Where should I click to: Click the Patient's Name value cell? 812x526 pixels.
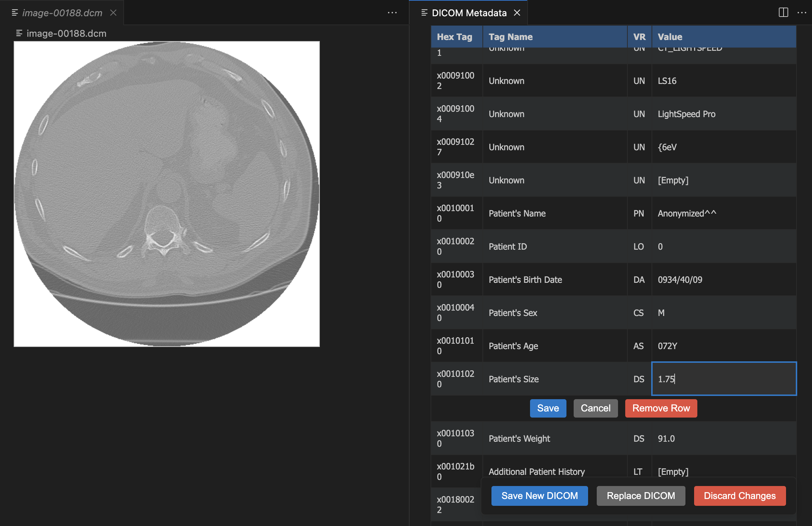point(687,213)
